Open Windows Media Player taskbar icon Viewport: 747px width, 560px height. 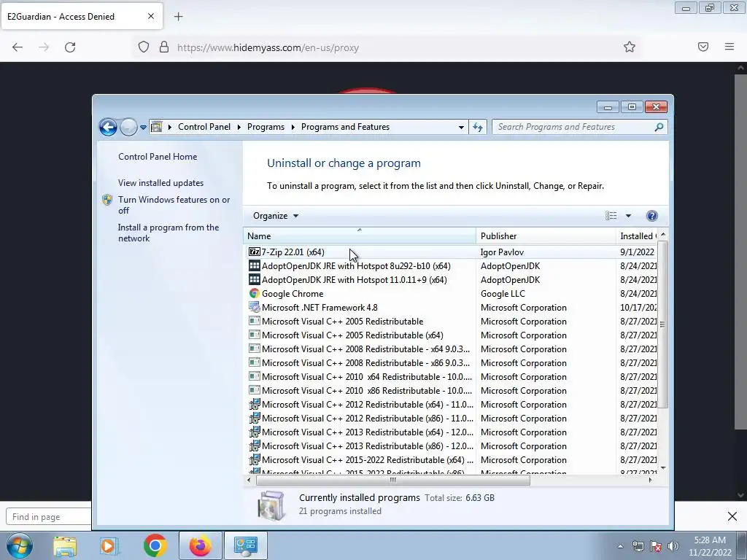coord(108,545)
